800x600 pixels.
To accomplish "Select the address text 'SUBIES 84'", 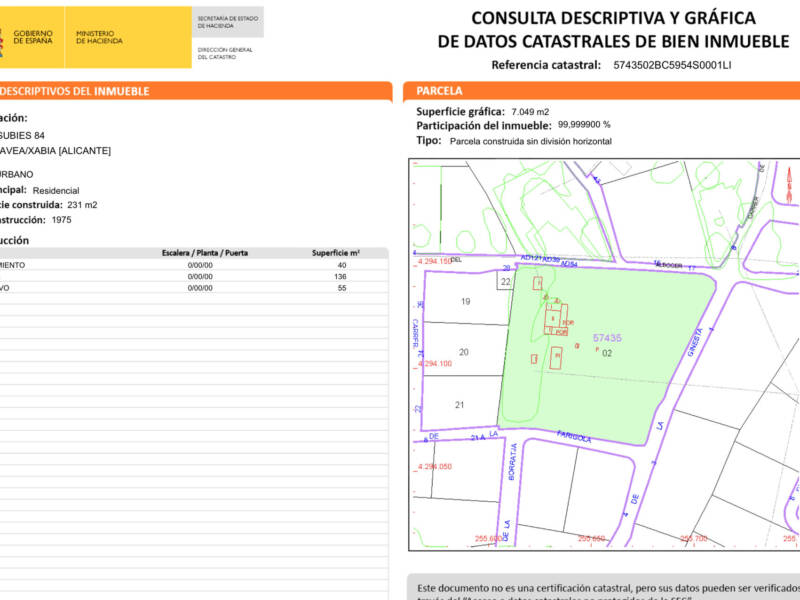I will (22, 136).
